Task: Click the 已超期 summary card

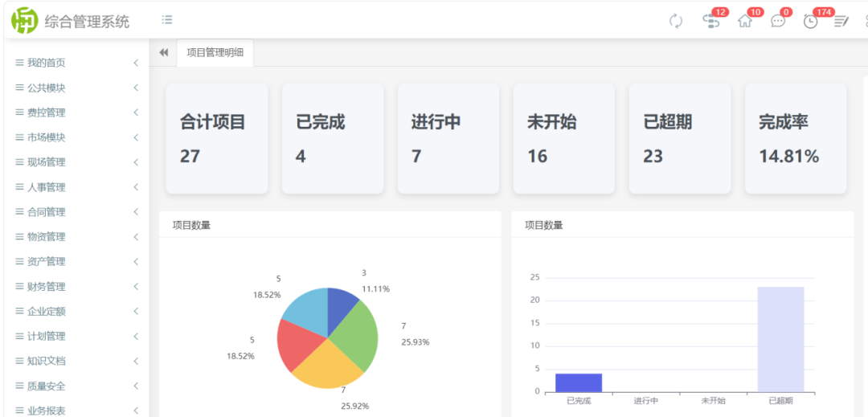Action: [x=679, y=138]
